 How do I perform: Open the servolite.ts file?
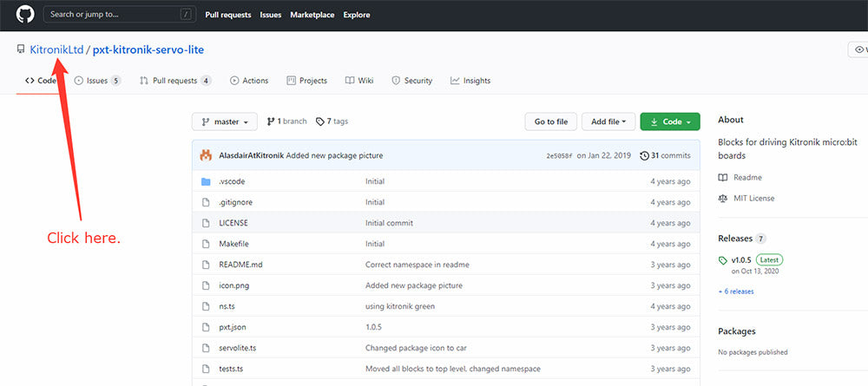point(238,348)
